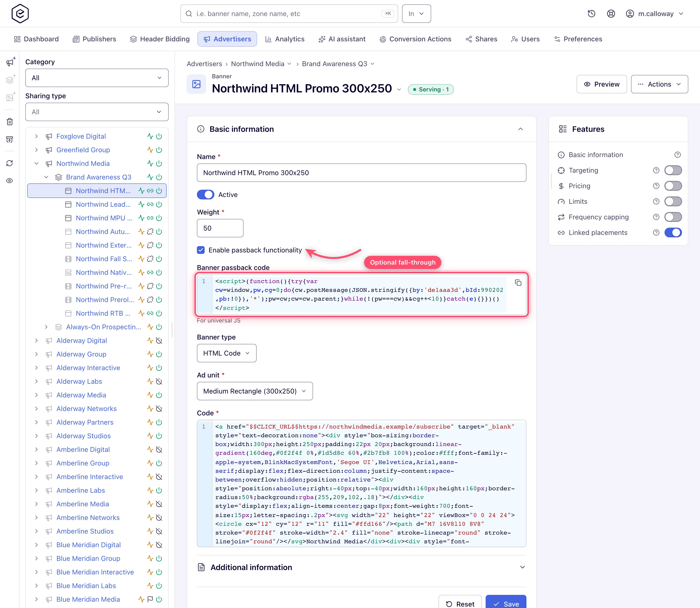Screen dimensions: 700x608
Task: Open the Ad unit Medium Rectangle dropdown
Action: pos(255,391)
